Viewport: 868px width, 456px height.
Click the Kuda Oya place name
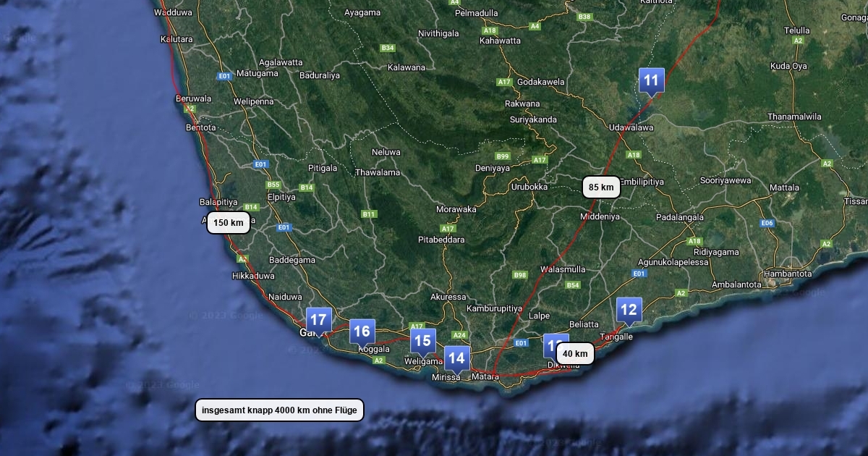(x=788, y=66)
